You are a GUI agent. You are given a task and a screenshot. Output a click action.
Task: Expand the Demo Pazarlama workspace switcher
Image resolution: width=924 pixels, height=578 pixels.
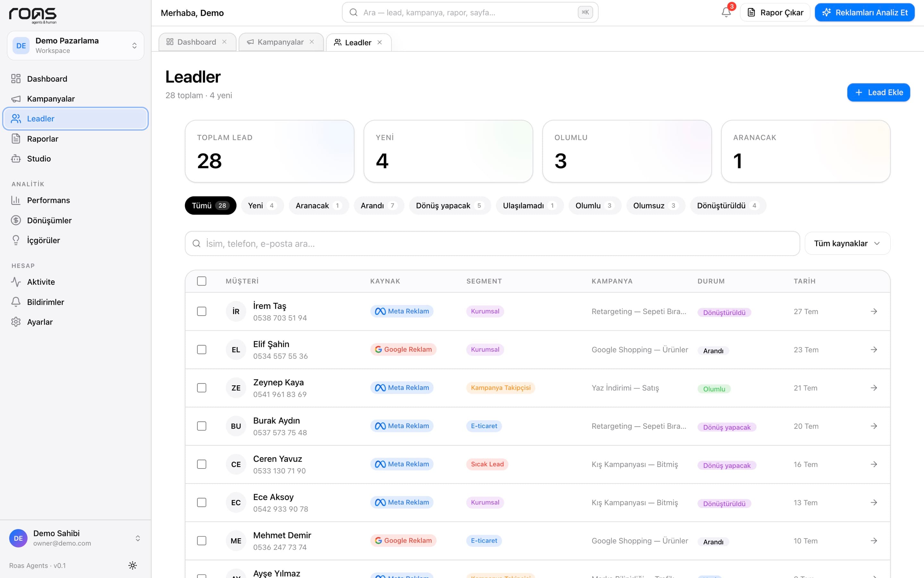coord(76,46)
